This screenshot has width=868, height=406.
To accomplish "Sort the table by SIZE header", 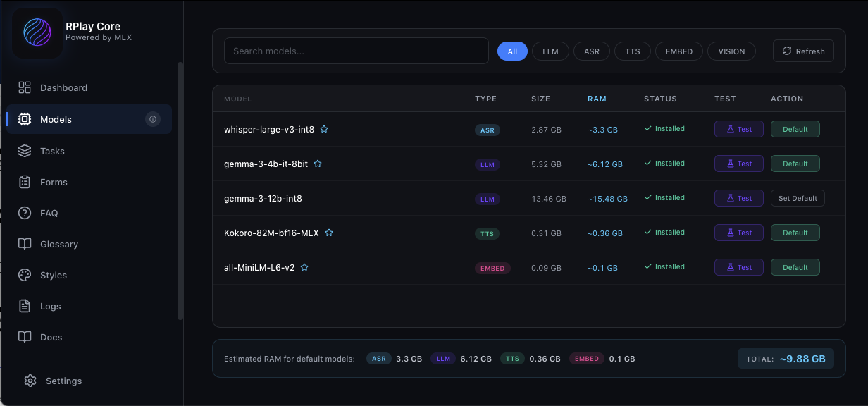I will pyautogui.click(x=540, y=99).
